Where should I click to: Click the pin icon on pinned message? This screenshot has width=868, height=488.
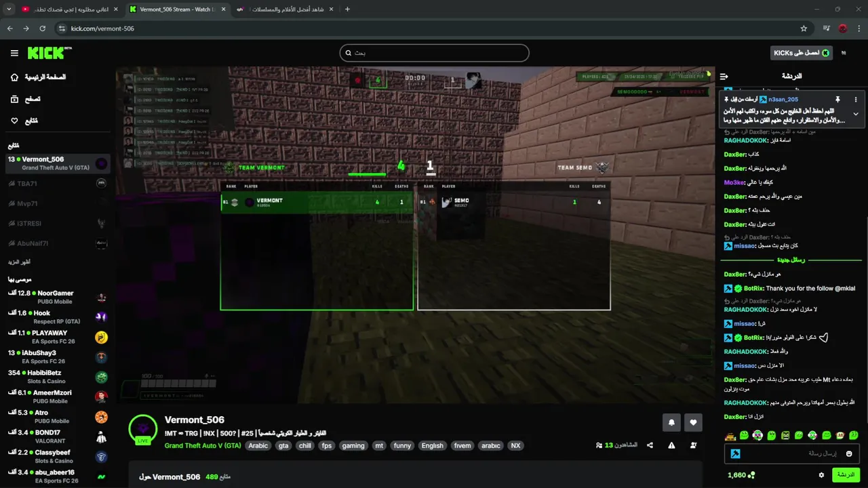[x=837, y=99]
